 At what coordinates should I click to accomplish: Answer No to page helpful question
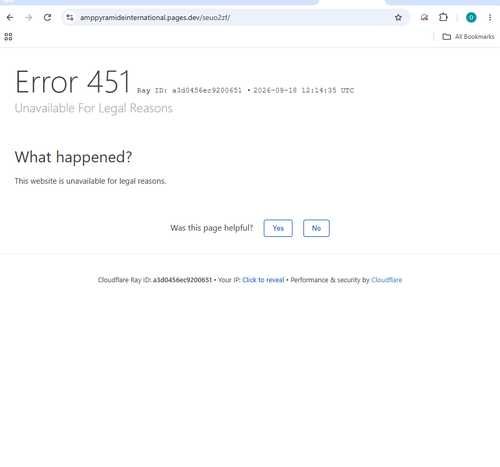coord(316,228)
